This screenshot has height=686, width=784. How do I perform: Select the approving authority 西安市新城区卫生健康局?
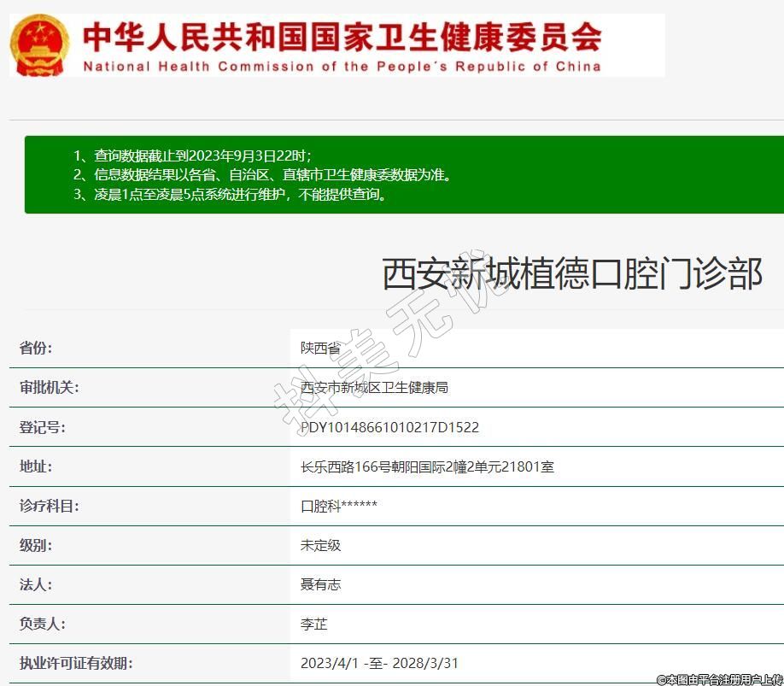tap(374, 388)
